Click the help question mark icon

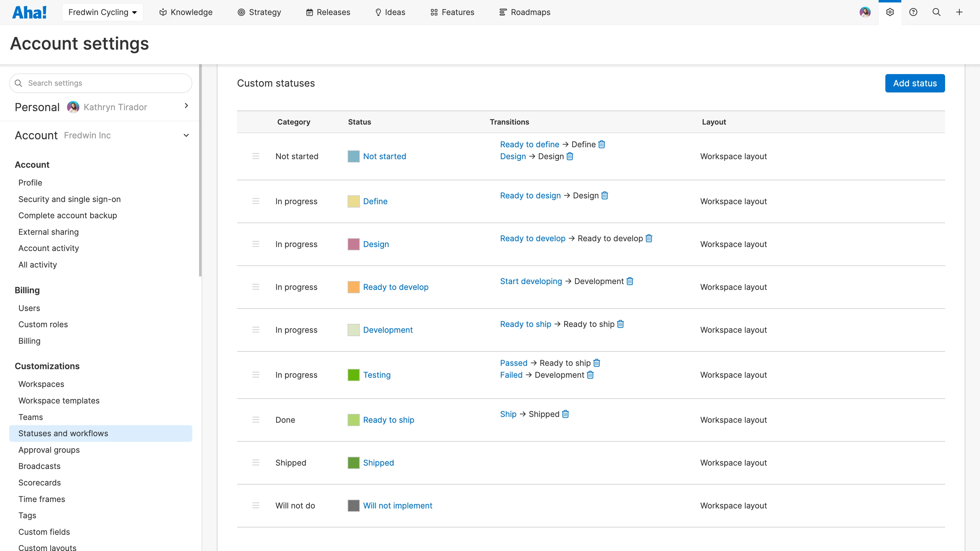click(x=914, y=12)
